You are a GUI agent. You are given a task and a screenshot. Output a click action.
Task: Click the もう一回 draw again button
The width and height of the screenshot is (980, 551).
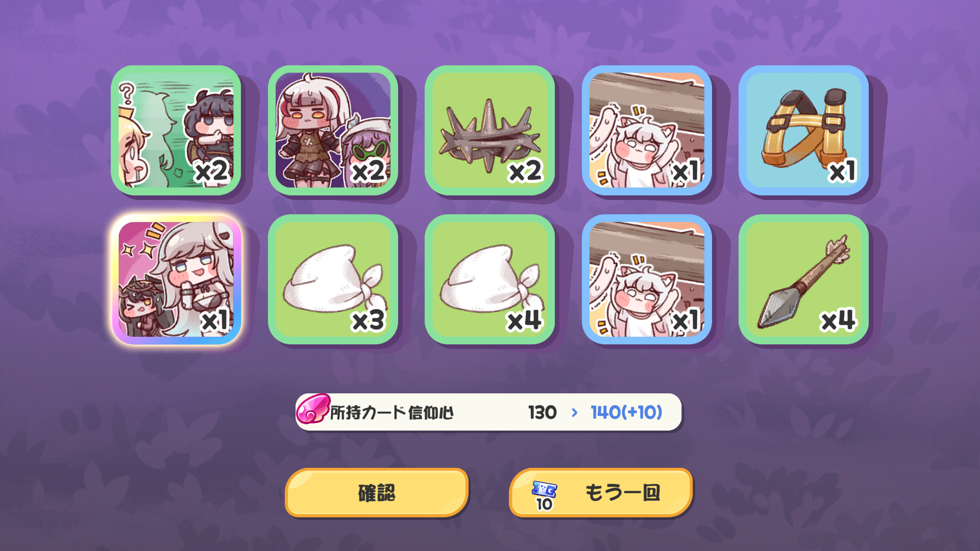(601, 492)
